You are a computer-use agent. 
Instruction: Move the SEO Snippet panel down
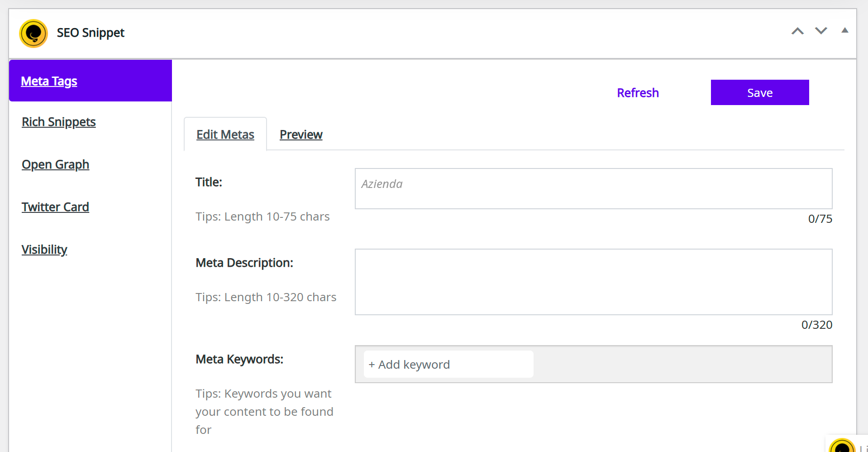[821, 31]
